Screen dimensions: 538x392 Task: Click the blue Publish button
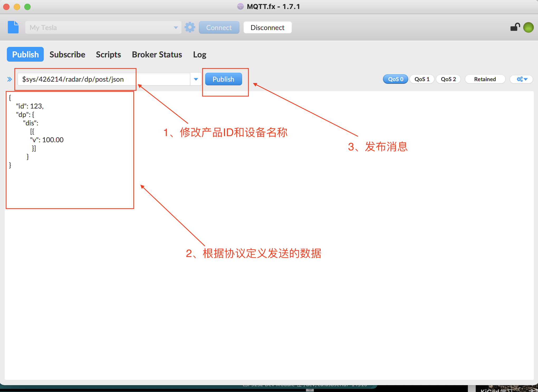tap(223, 79)
